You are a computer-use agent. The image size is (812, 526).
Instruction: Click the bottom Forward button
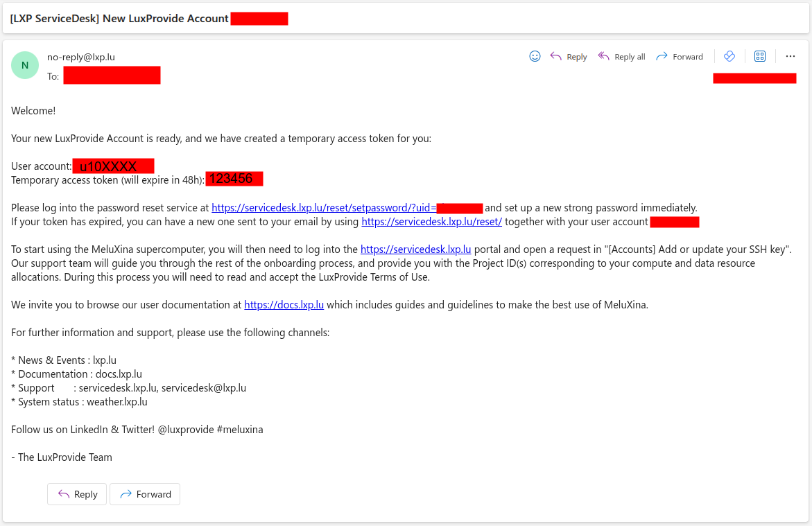[x=145, y=494]
